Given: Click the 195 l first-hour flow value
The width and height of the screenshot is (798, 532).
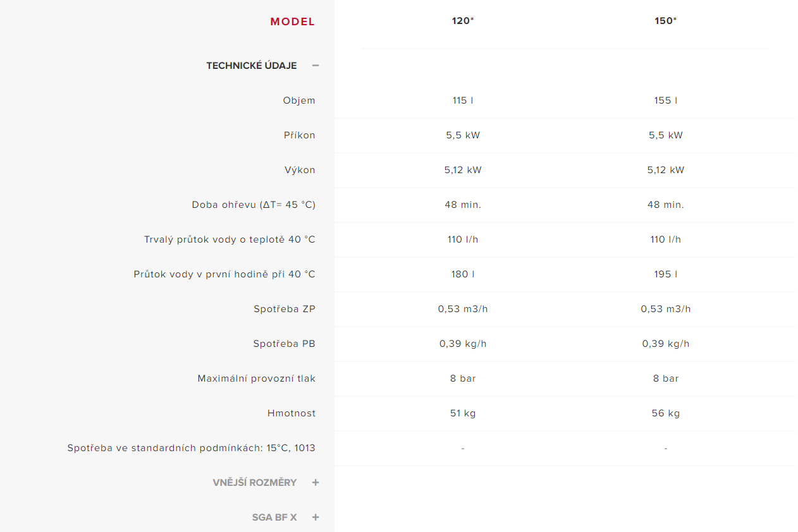Looking at the screenshot, I should (665, 274).
